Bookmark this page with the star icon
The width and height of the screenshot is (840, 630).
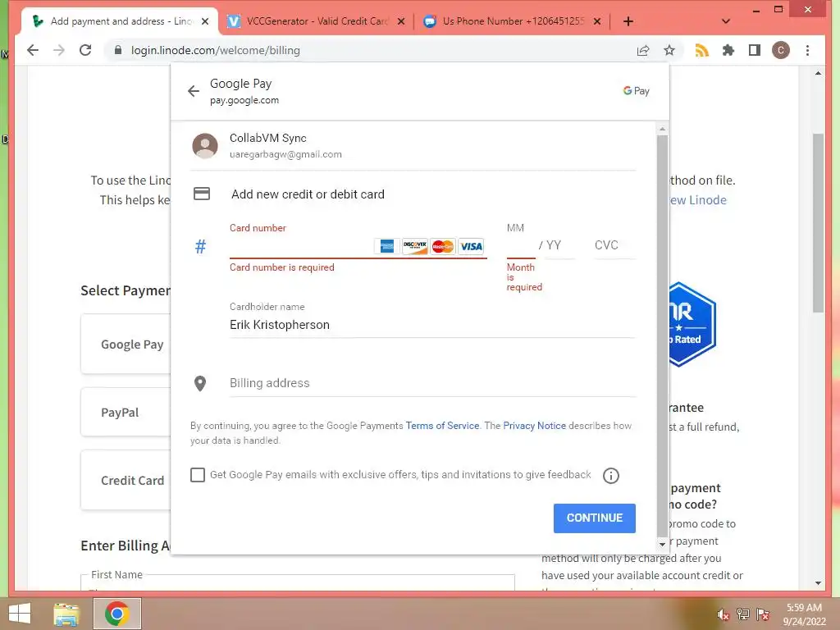tap(669, 50)
